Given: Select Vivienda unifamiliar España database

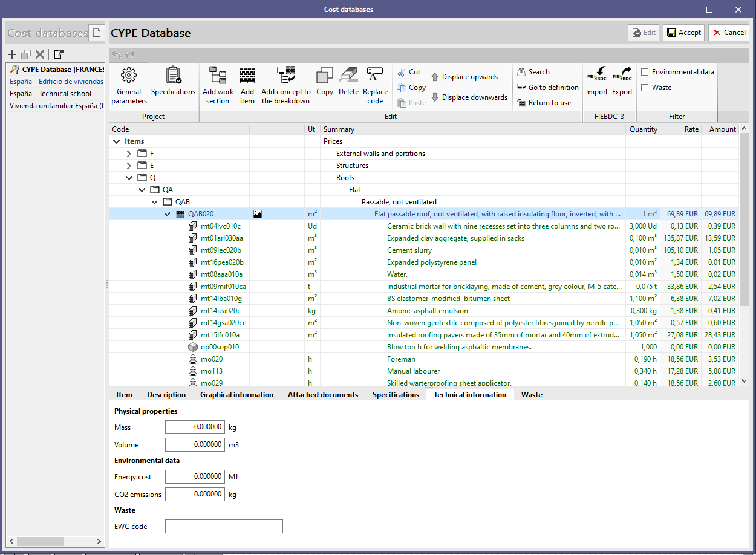Looking at the screenshot, I should [x=56, y=106].
